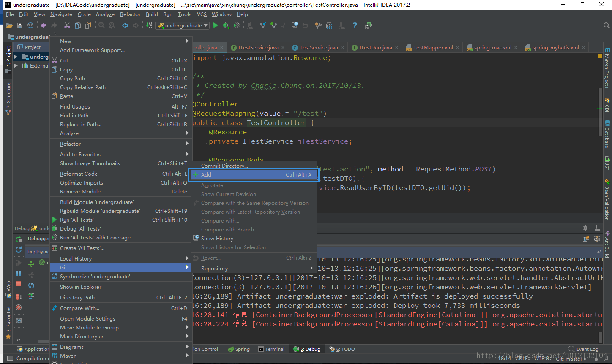
Task: Expand Mark Directory as submenu
Action: [x=120, y=336]
